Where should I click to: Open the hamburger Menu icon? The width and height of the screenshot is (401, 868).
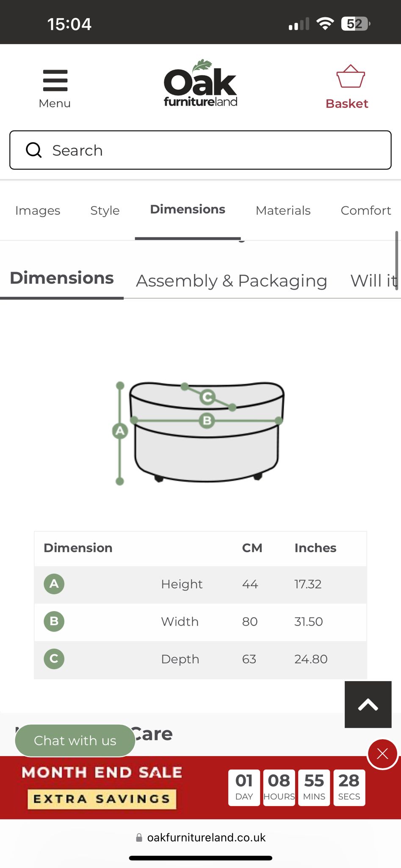(x=55, y=81)
